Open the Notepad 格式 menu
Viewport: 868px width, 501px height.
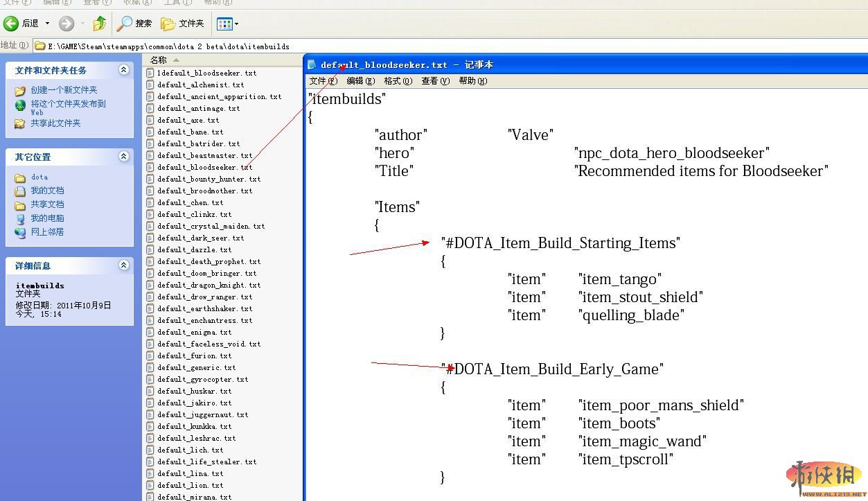click(398, 81)
